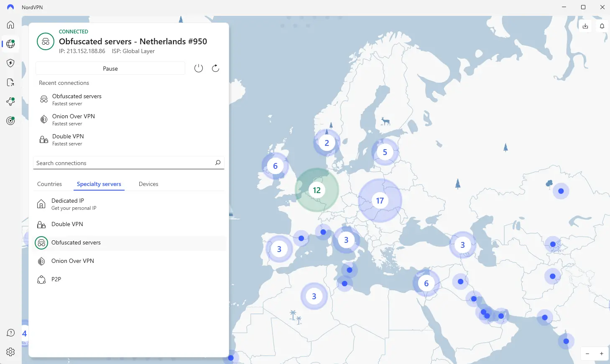Select Obfuscated servers from Specialty servers list
This screenshot has height=364, width=610.
[76, 242]
